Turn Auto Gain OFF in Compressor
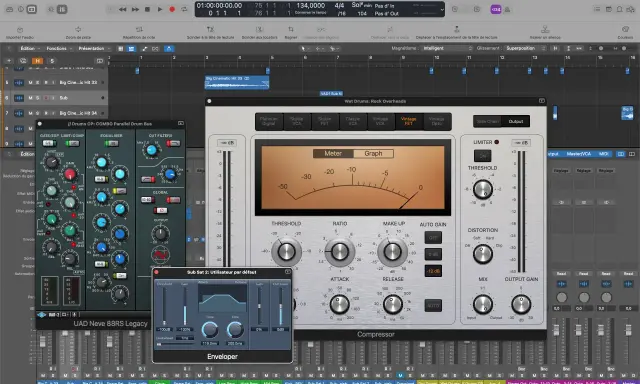 point(433,238)
